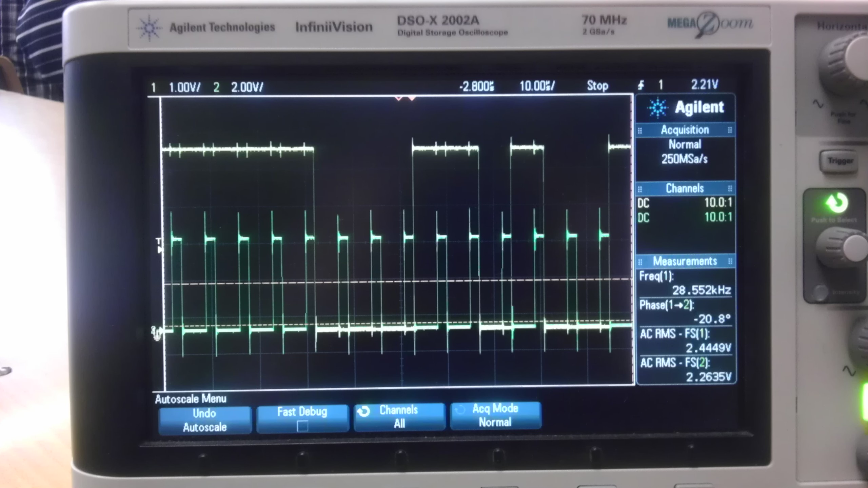The image size is (868, 488).
Task: Click the rising edge trigger icon
Action: (x=640, y=85)
